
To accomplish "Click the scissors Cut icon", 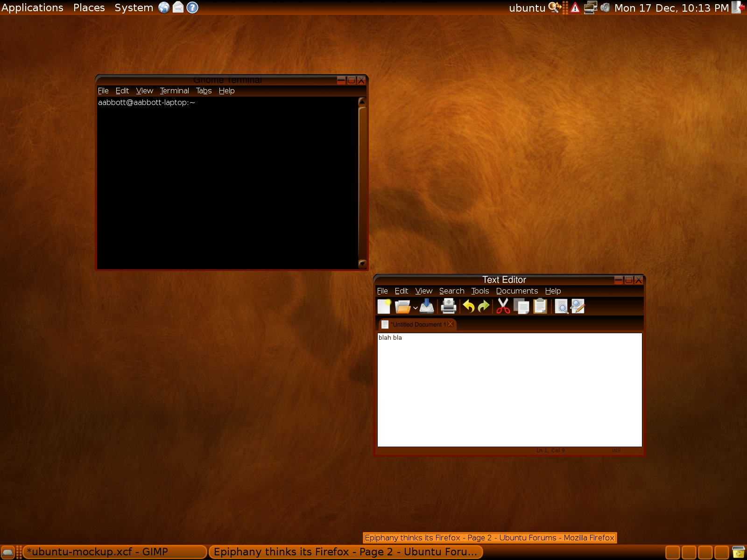I will tap(503, 307).
